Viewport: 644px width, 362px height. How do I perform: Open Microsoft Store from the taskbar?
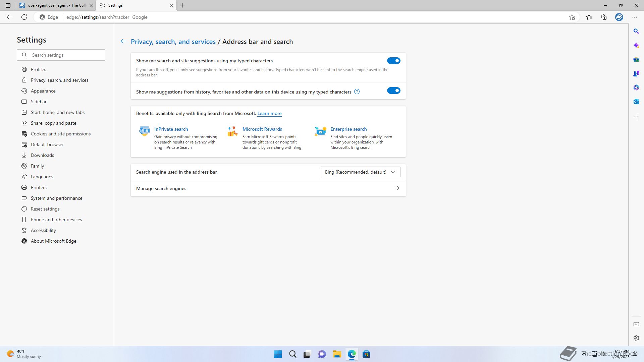366,354
